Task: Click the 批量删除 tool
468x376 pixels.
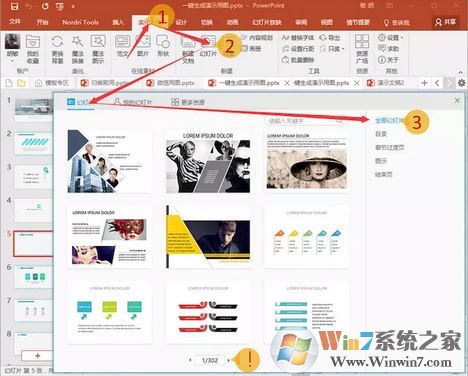Action: pos(298,60)
